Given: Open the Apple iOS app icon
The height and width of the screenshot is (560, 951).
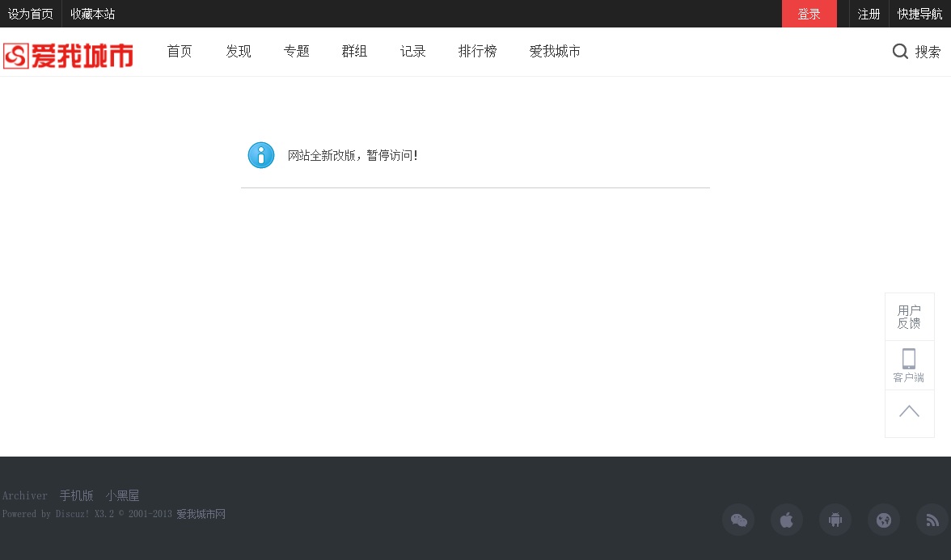Looking at the screenshot, I should click(787, 520).
